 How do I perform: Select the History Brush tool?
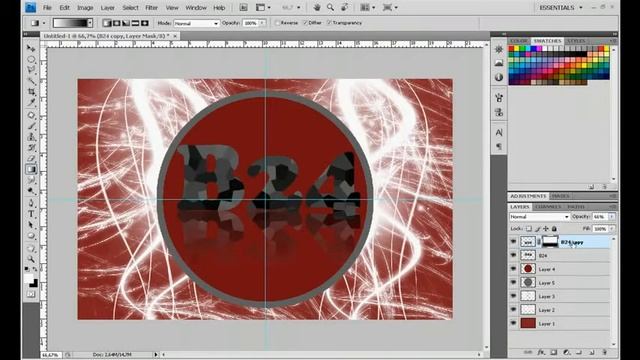pos(31,148)
